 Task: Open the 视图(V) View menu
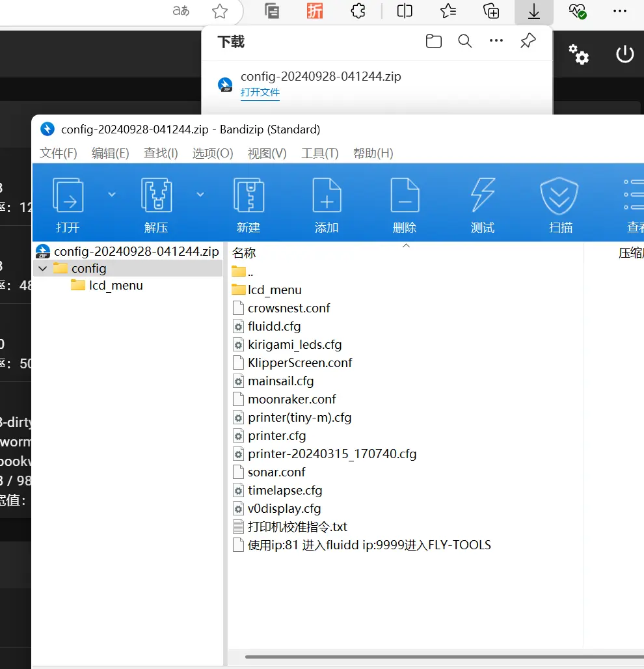click(267, 153)
